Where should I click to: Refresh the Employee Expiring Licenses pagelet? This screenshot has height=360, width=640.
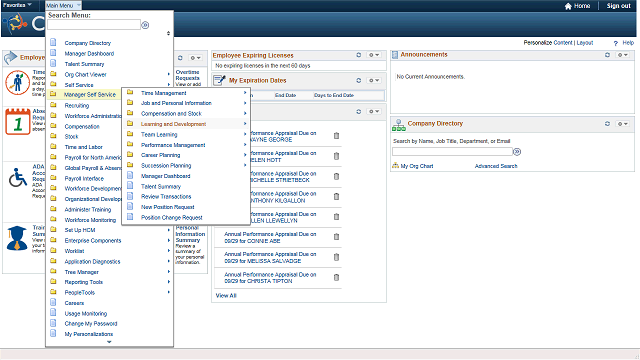[x=358, y=55]
